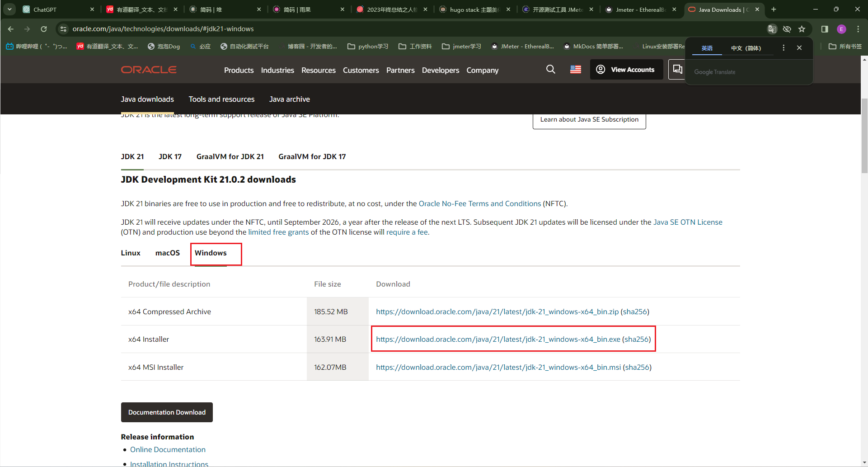
Task: Open Oracle No-Fee Terms and Conditions link
Action: pyautogui.click(x=480, y=203)
